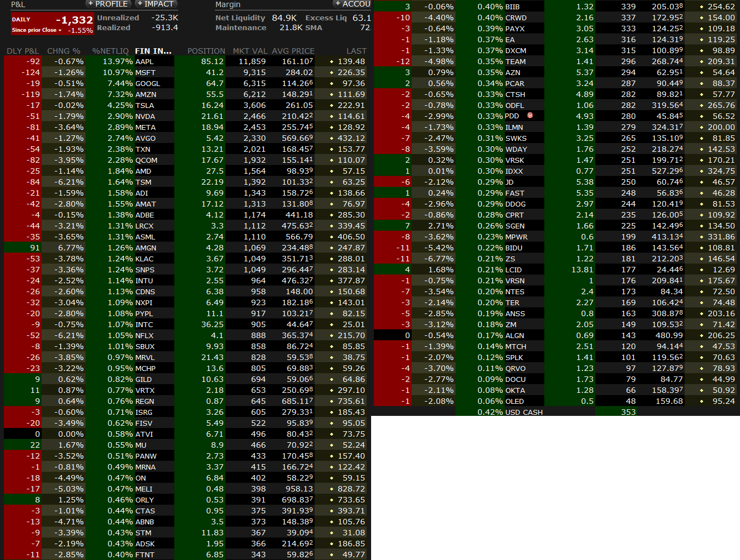
Task: Open the ACCOU button beside Margin
Action: tap(352, 4)
